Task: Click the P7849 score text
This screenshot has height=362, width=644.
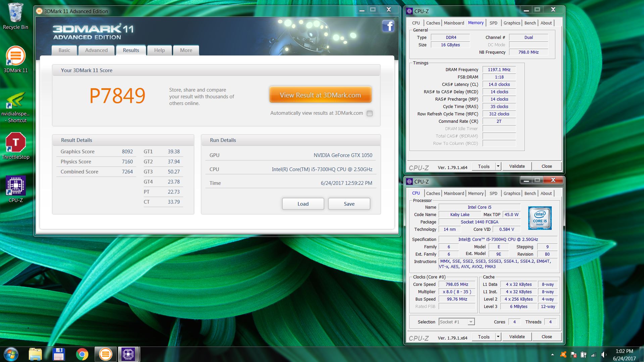Action: click(117, 96)
